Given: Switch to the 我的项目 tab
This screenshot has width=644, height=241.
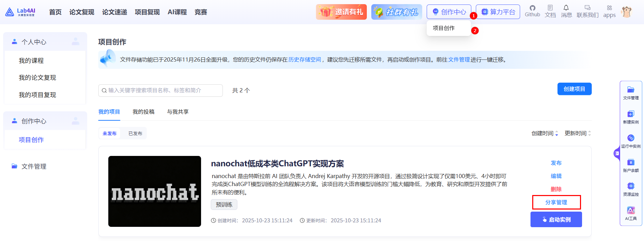Looking at the screenshot, I should (109, 112).
